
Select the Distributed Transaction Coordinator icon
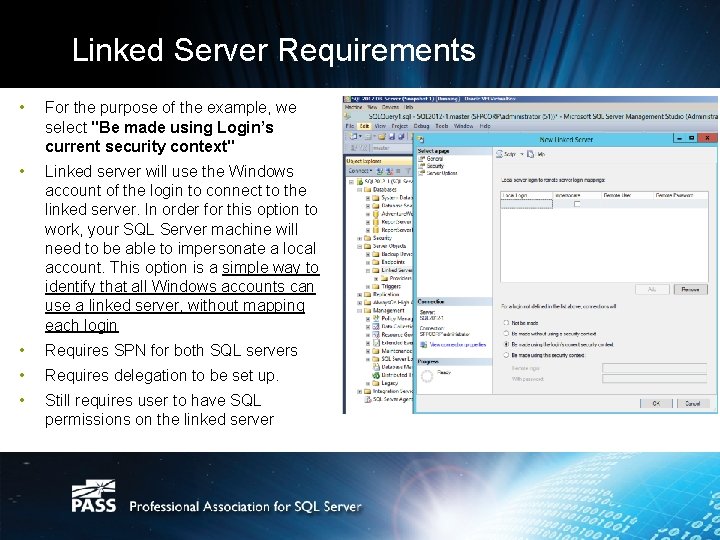(376, 375)
